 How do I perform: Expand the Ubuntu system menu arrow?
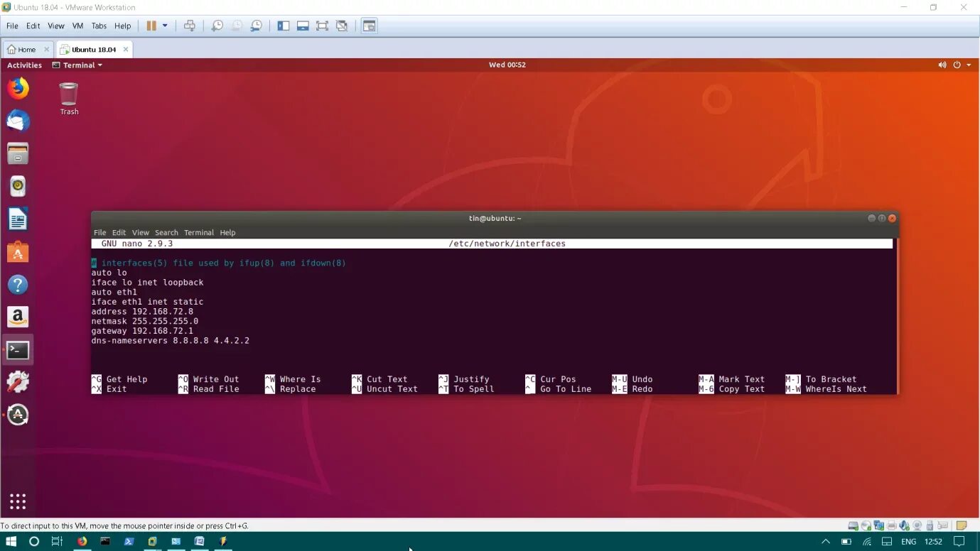pyautogui.click(x=969, y=65)
